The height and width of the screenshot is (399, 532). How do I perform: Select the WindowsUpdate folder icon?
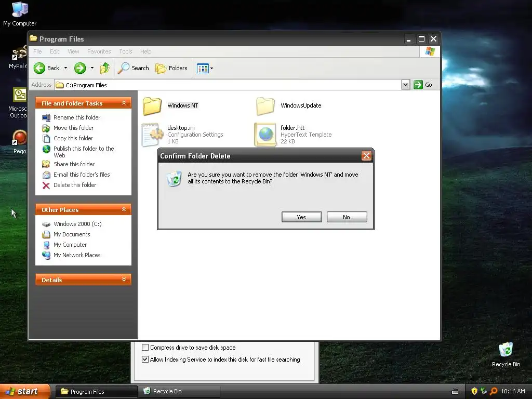(x=265, y=106)
